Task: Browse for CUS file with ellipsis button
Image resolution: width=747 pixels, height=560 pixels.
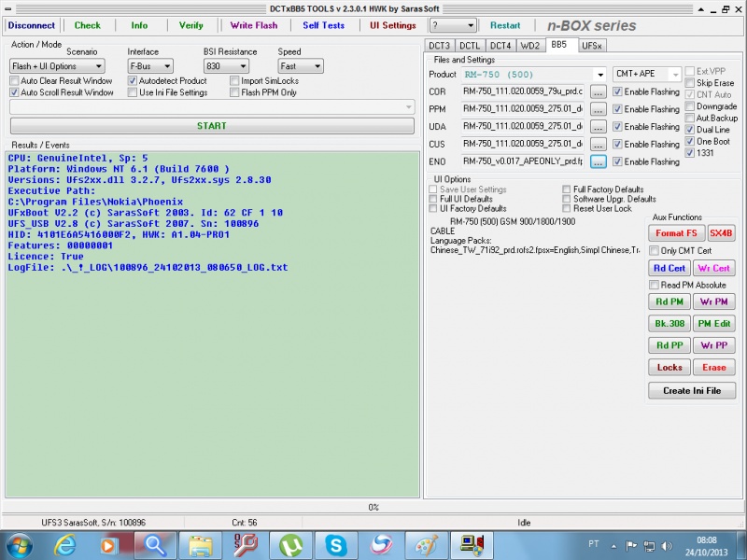Action: pos(598,145)
